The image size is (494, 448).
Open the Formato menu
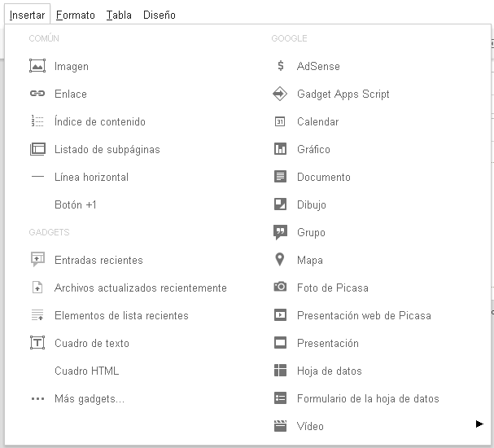[x=76, y=15]
